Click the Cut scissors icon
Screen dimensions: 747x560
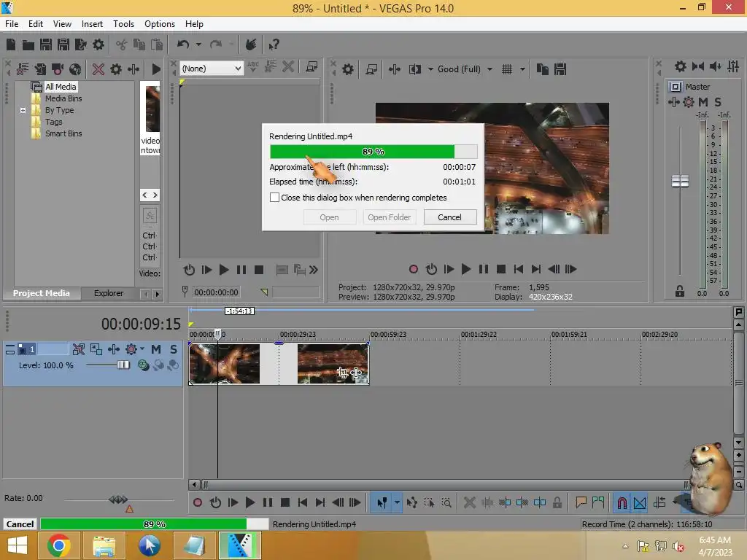[122, 44]
